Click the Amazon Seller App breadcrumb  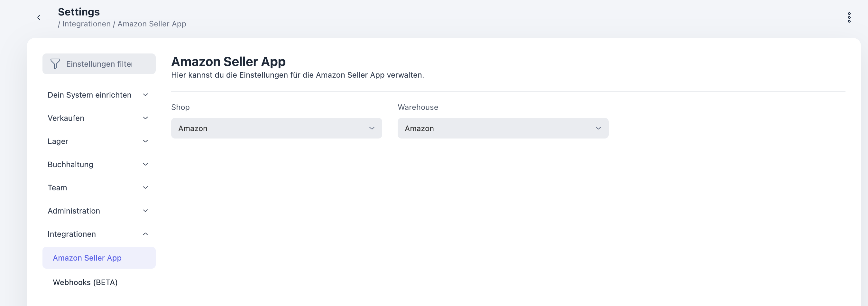[152, 24]
